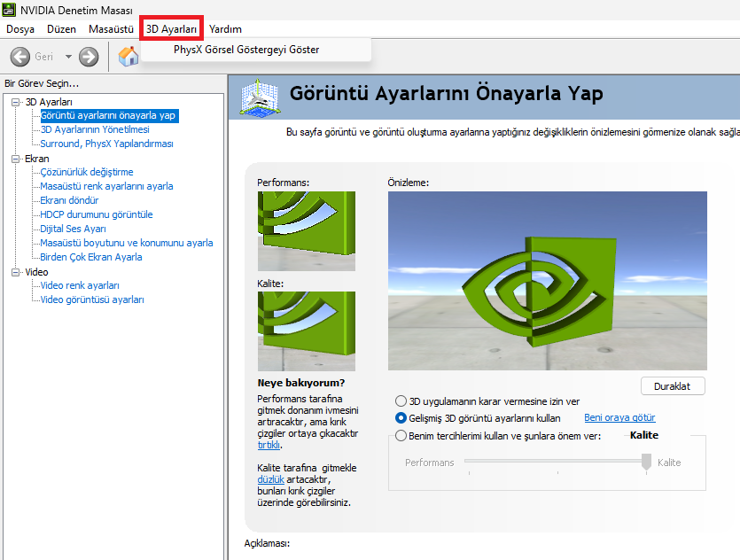Open the Düzen menu

(x=61, y=29)
